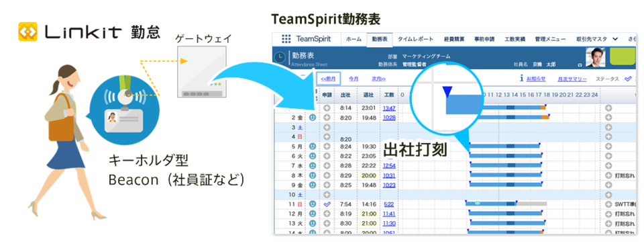Open the 管理メニュー menu tab
This screenshot has height=252, width=644.
pos(550,40)
